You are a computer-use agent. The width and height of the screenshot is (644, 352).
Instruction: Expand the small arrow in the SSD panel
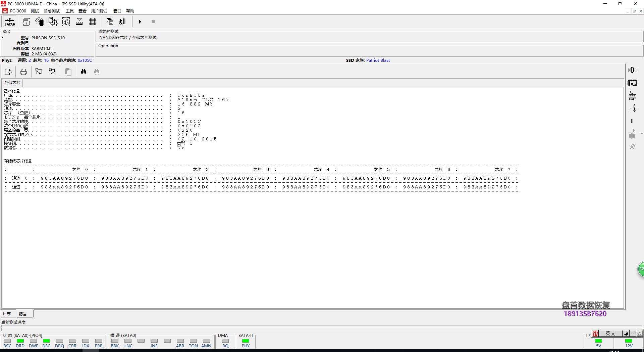point(2,38)
